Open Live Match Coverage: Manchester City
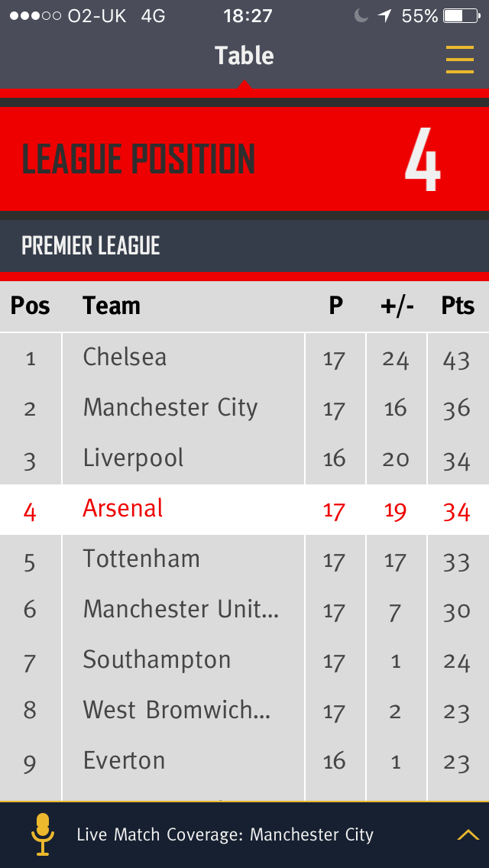The image size is (489, 868). tap(225, 834)
